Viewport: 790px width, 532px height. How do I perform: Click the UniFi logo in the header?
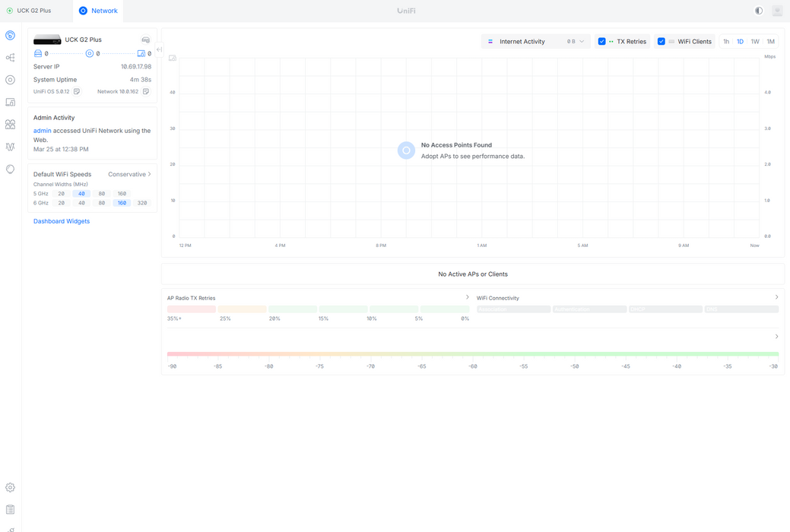pyautogui.click(x=406, y=11)
